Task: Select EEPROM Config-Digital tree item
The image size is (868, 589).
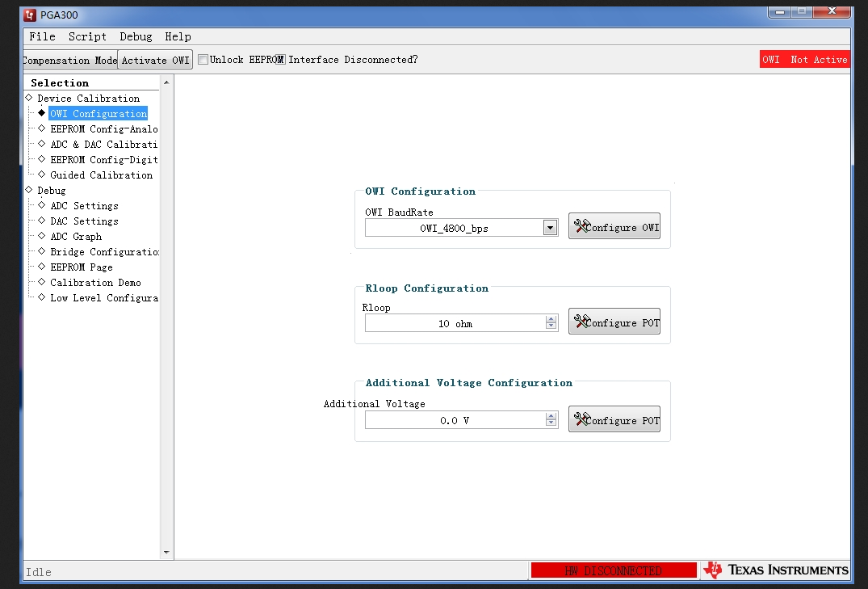Action: tap(103, 160)
